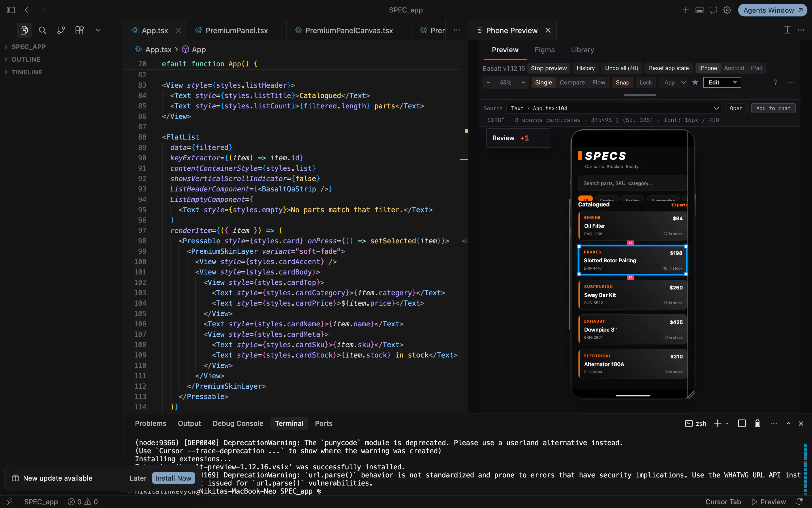
Task: Select the Library tab in Phone Preview
Action: pos(582,50)
